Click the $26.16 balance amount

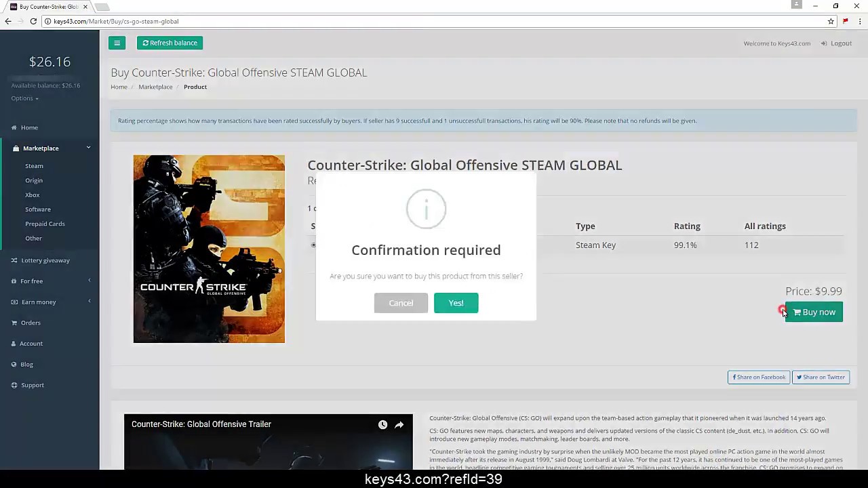50,62
